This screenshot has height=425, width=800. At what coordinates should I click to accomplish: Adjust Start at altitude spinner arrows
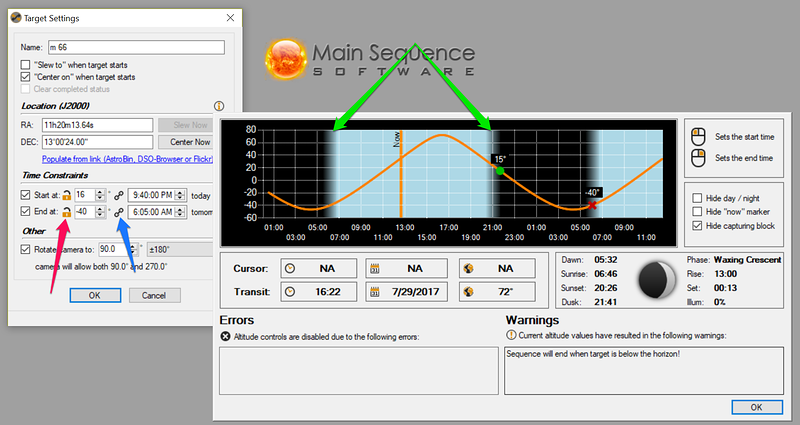(x=100, y=195)
